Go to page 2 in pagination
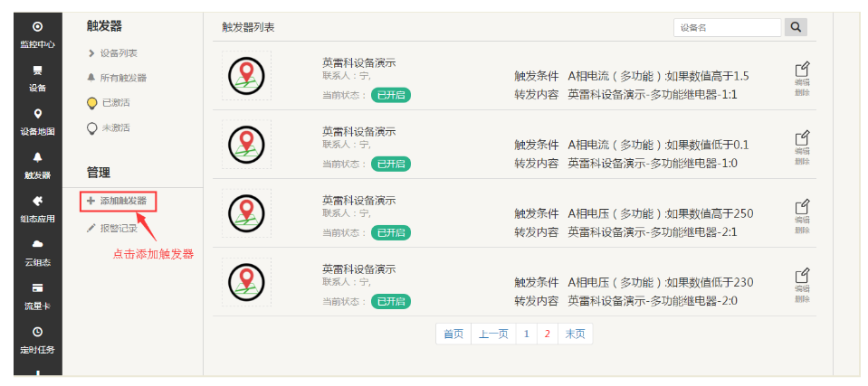 click(x=547, y=334)
